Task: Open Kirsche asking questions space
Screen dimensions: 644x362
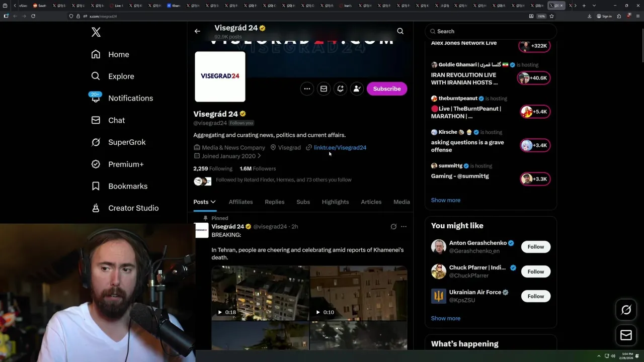Action: point(467,146)
